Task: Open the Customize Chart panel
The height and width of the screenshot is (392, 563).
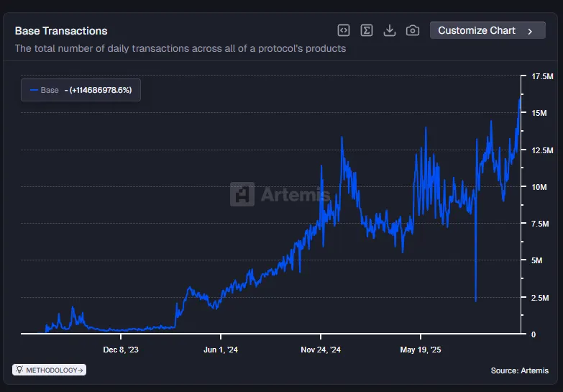Action: coord(486,30)
